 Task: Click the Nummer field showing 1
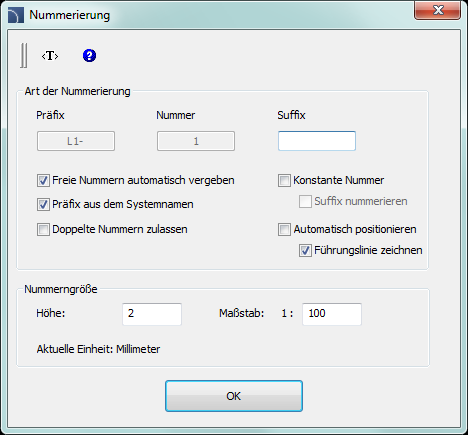(196, 141)
